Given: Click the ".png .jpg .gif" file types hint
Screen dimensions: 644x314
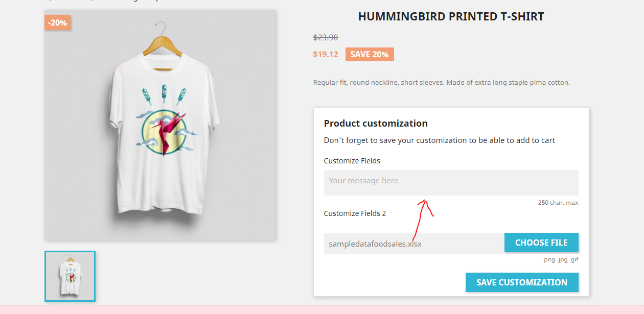Looking at the screenshot, I should (x=560, y=259).
